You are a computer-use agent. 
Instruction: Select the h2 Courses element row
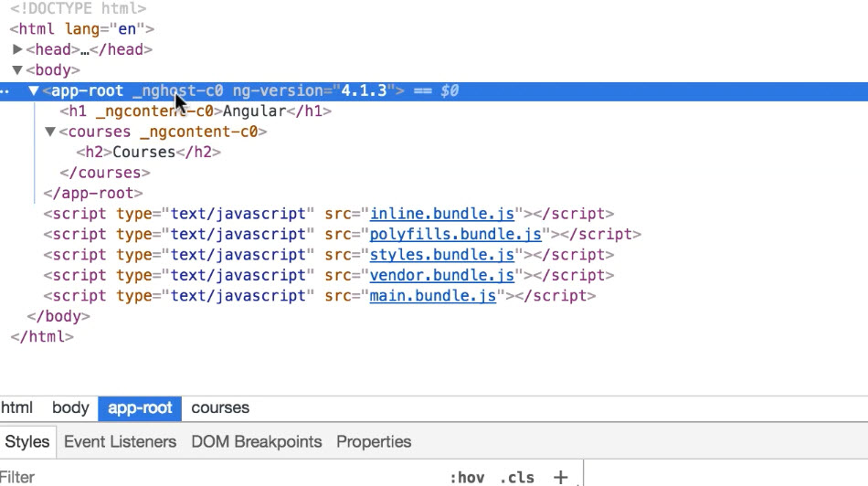pos(148,153)
